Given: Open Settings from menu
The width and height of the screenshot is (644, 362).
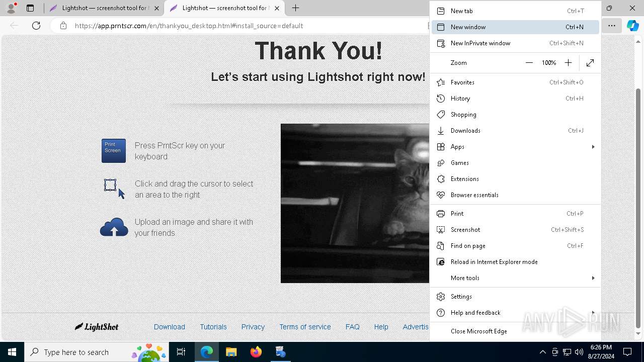Looking at the screenshot, I should (x=515, y=297).
